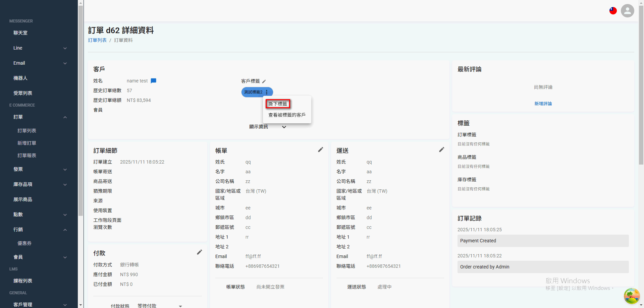Expand the 會員 sidebar section
This screenshot has width=644, height=308.
click(x=65, y=257)
